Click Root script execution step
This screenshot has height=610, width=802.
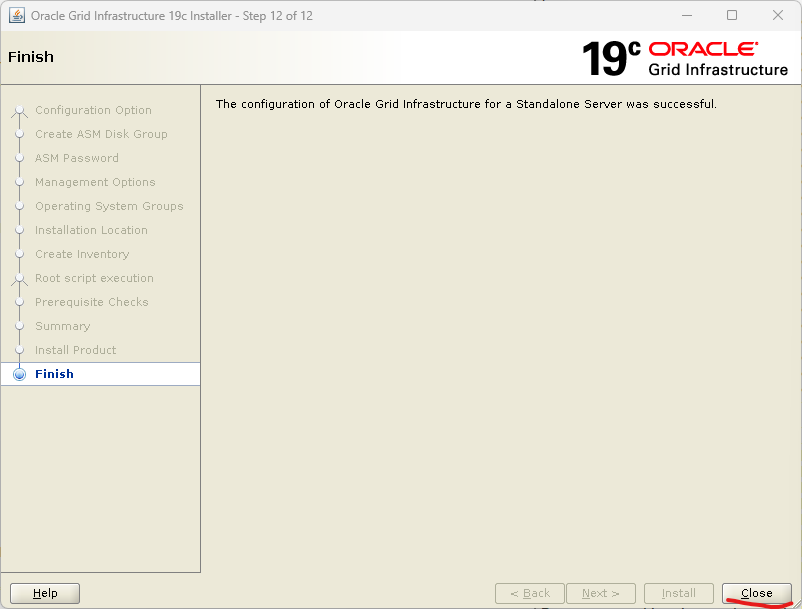tap(94, 278)
